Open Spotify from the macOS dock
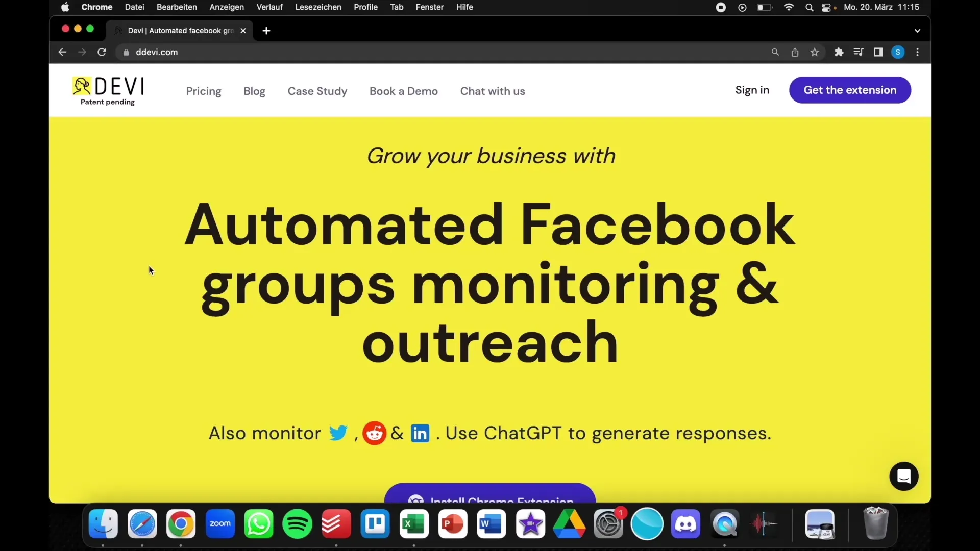The image size is (980, 551). pos(298,524)
